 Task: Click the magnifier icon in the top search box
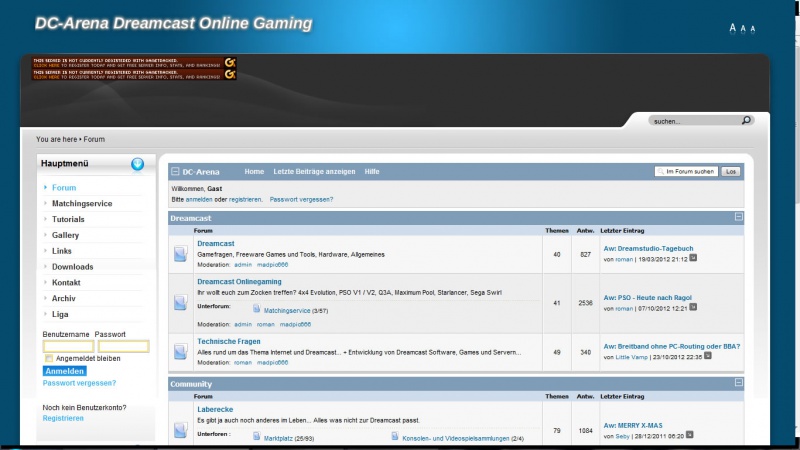pyautogui.click(x=746, y=120)
